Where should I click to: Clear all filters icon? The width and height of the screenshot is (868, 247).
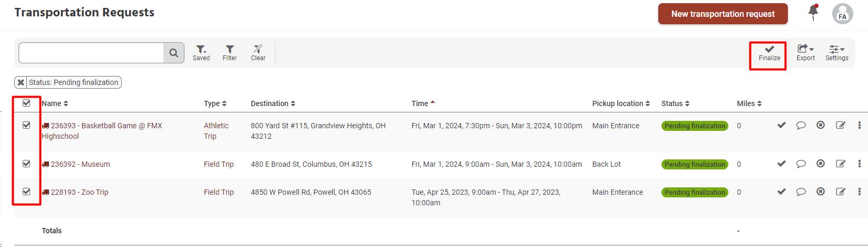point(258,53)
